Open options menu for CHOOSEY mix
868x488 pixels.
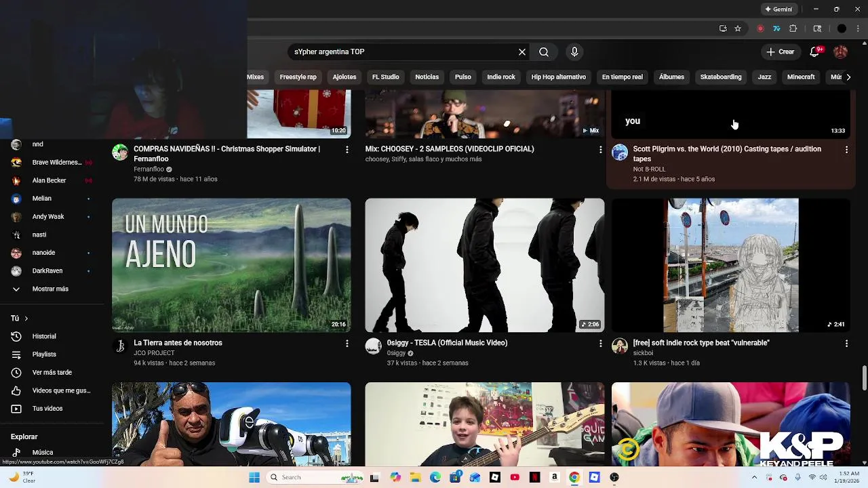[600, 149]
